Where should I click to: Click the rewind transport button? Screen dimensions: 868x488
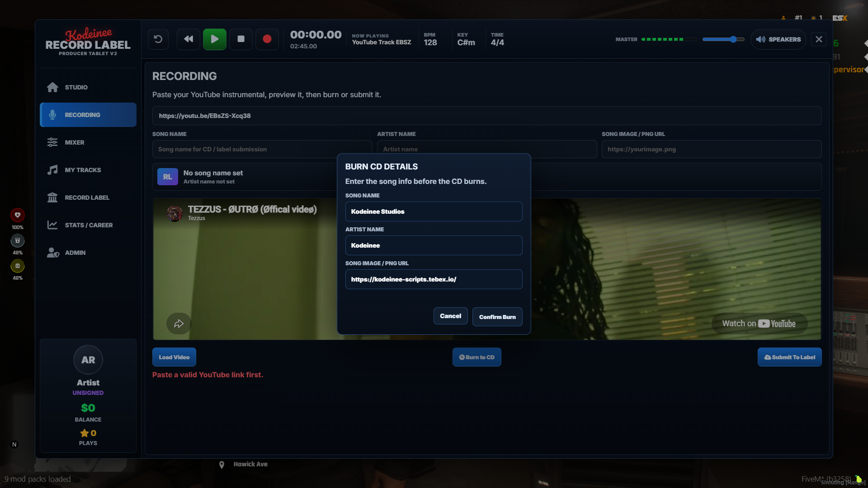pyautogui.click(x=189, y=39)
